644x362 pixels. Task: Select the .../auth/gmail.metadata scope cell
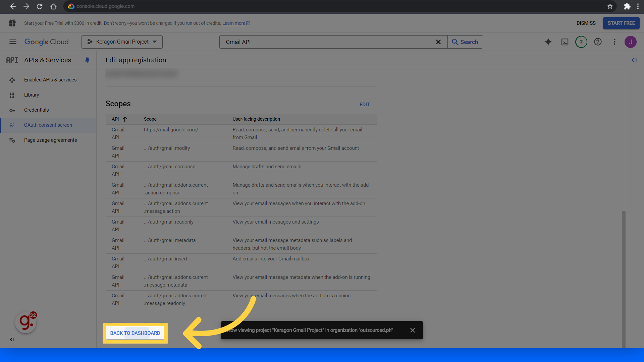[x=170, y=240]
